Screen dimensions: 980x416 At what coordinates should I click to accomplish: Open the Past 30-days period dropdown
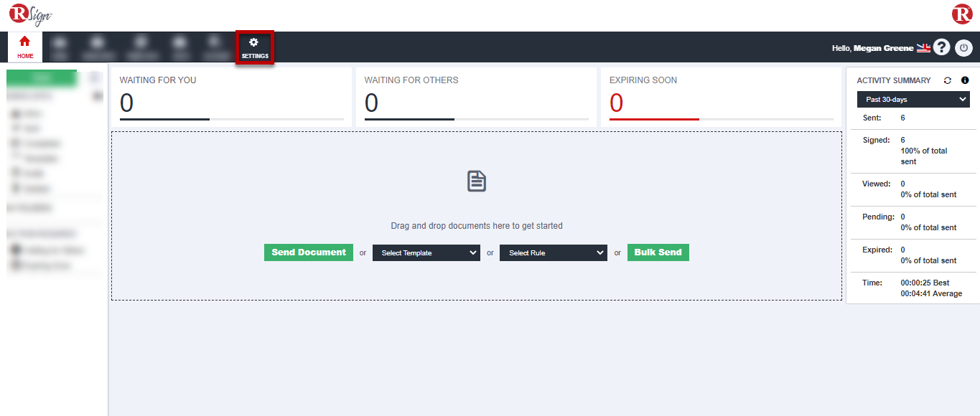pos(913,99)
